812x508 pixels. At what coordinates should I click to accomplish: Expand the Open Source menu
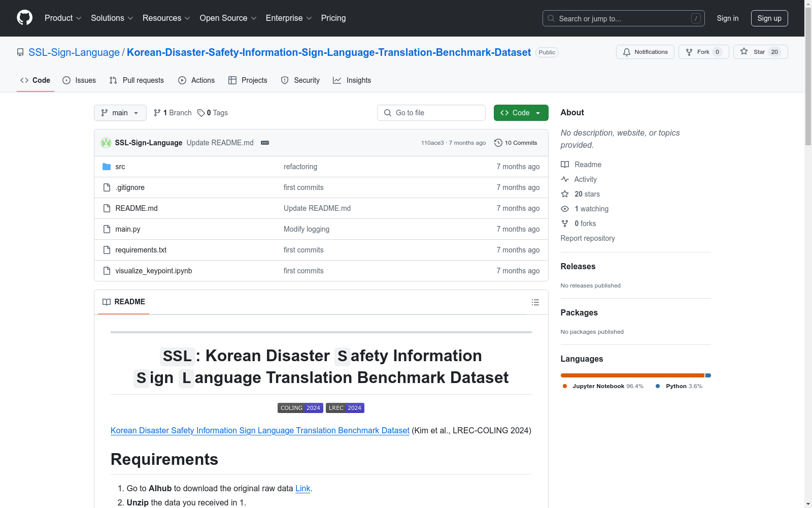coord(228,18)
